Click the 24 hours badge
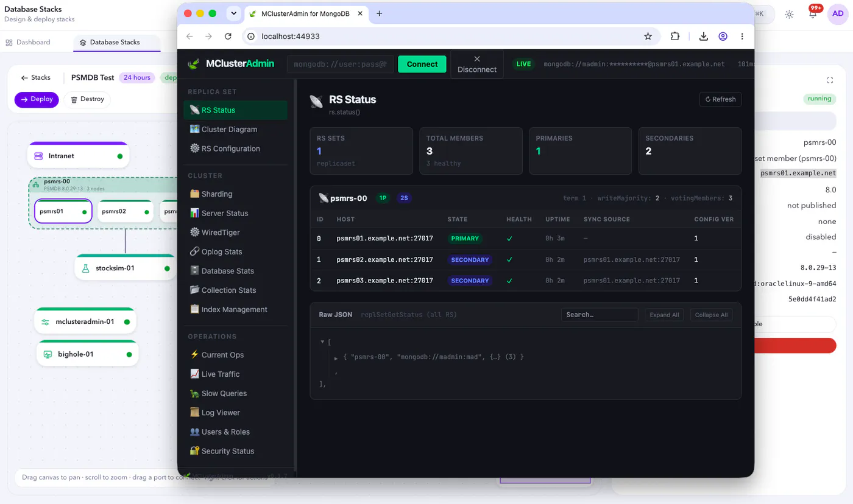Viewport: 853px width, 504px height. (137, 77)
